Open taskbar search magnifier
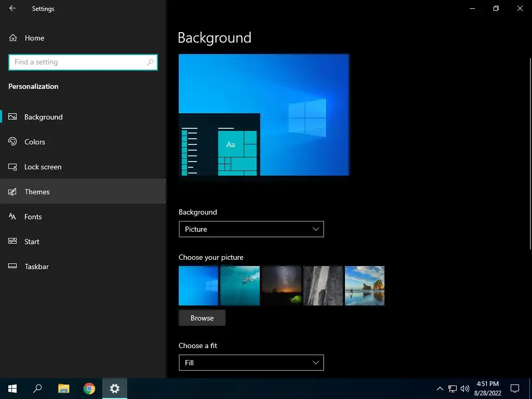The image size is (532, 399). pyautogui.click(x=37, y=389)
